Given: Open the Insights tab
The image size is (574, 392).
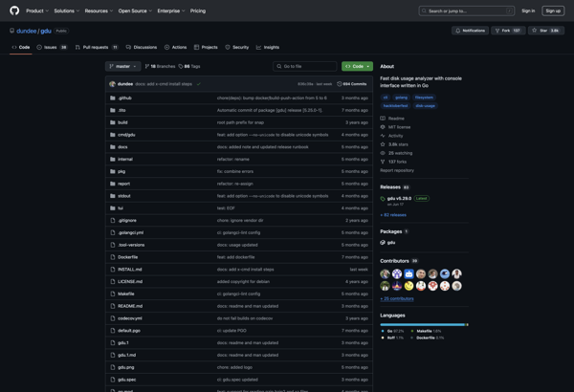Looking at the screenshot, I should (268, 47).
